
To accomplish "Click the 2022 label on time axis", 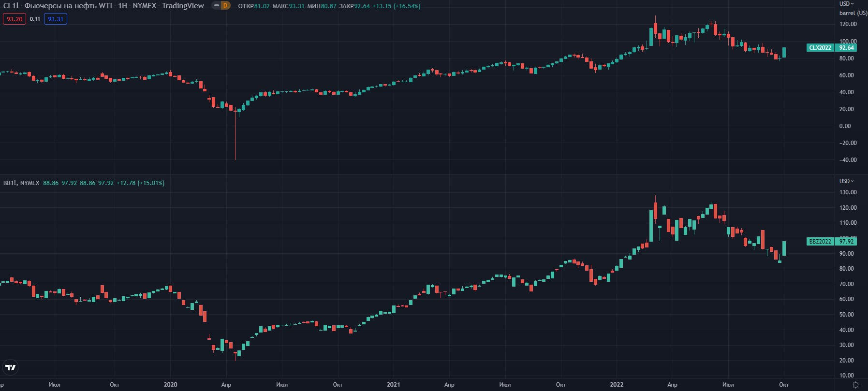I will coord(617,385).
